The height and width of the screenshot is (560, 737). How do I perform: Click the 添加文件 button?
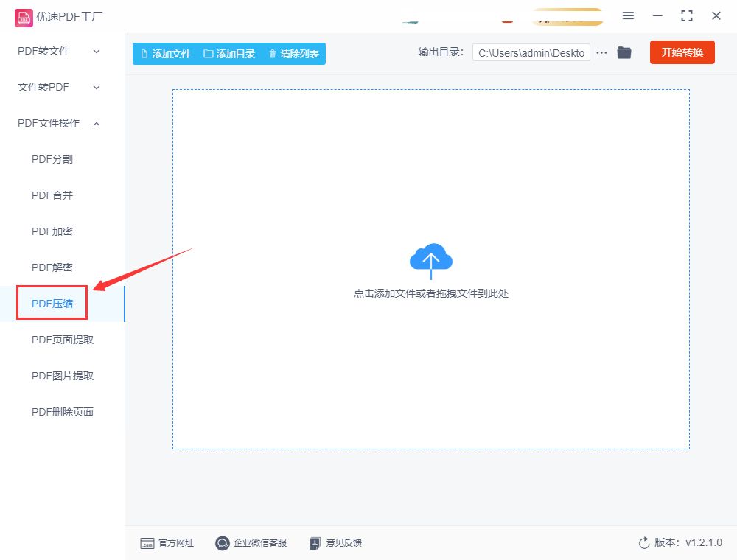click(166, 54)
